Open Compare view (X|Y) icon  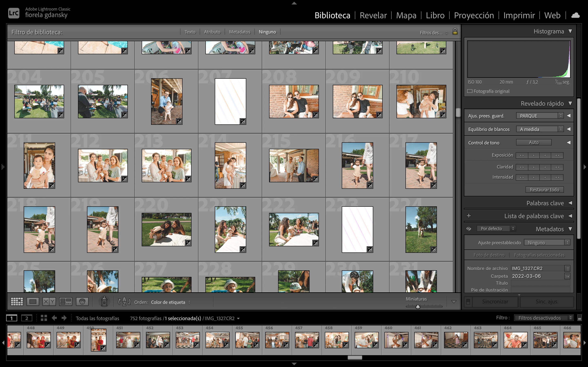pos(49,302)
